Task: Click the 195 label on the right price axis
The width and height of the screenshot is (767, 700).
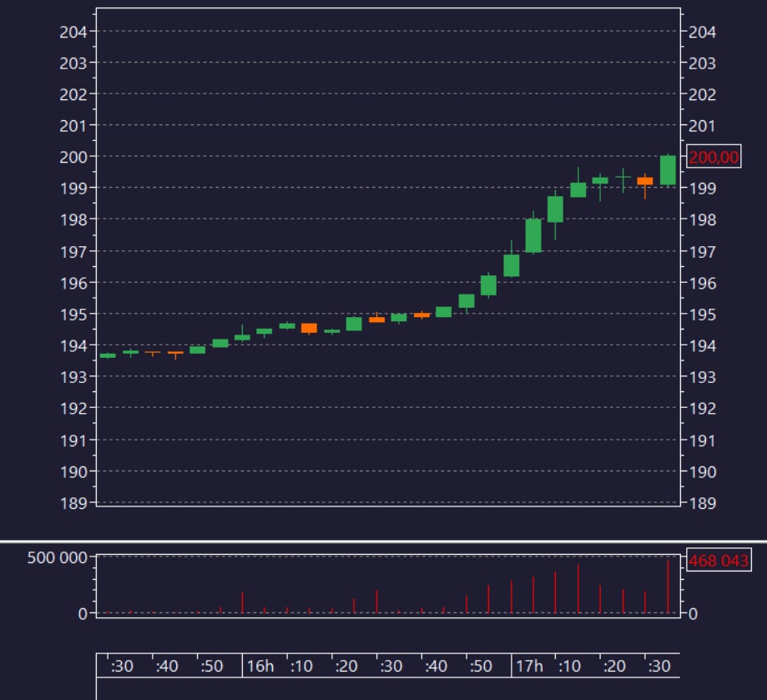Action: [703, 315]
